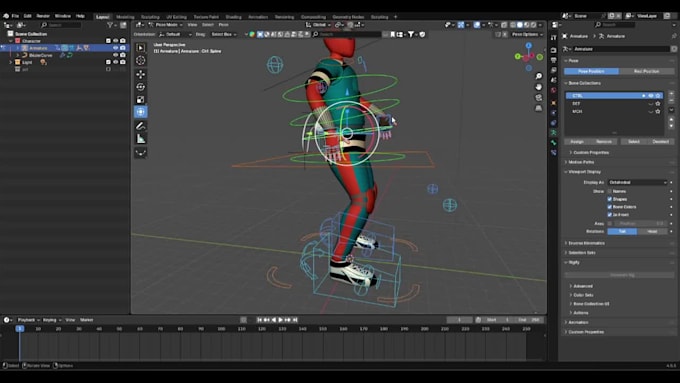This screenshot has height=383, width=680.
Task: Toggle camera view icon in viewport
Action: click(539, 98)
